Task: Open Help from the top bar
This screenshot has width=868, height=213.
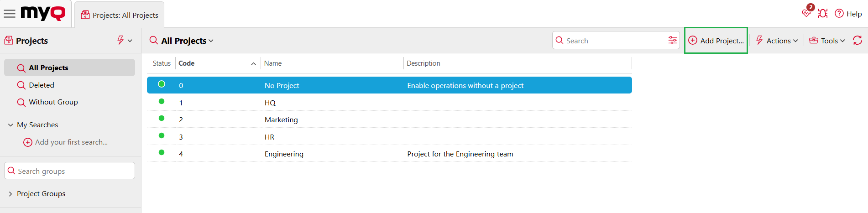Action: (x=848, y=14)
